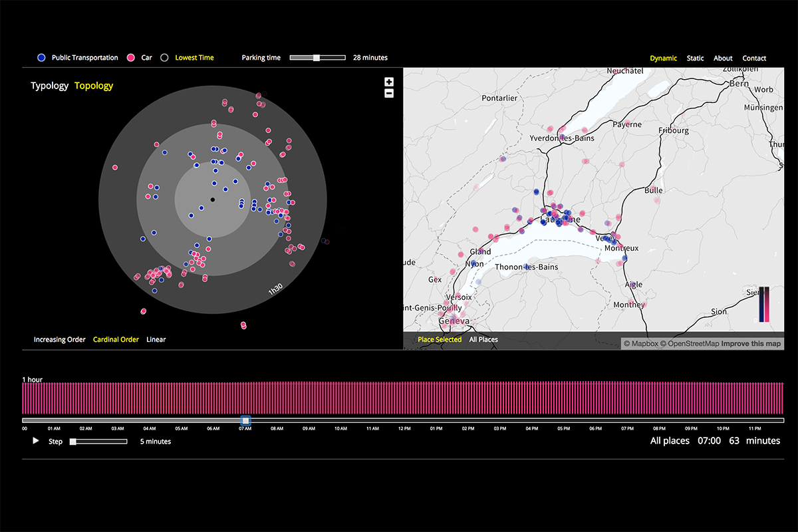The height and width of the screenshot is (532, 798).
Task: Zoom in with the plus button
Action: click(x=389, y=82)
